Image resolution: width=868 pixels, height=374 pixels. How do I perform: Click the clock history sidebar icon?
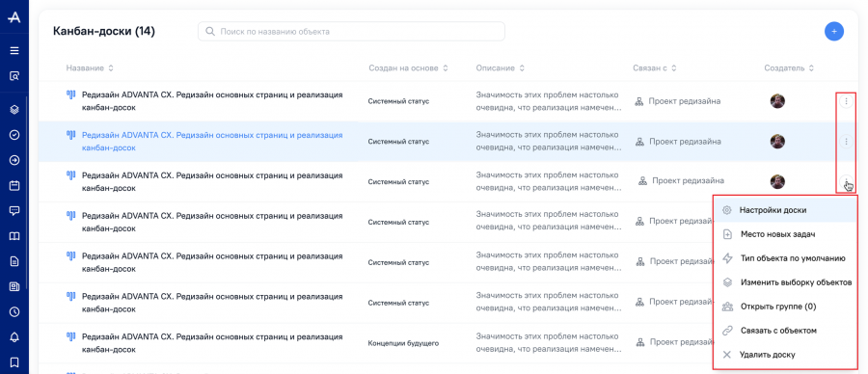(x=14, y=312)
